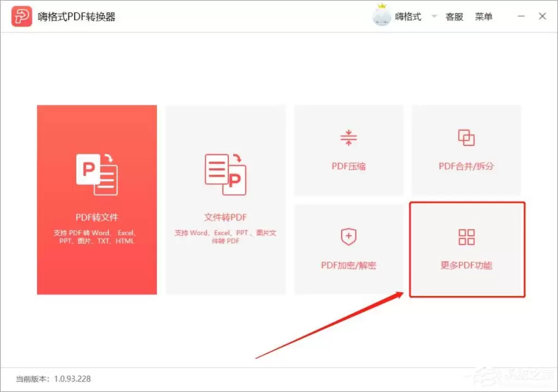Image resolution: width=558 pixels, height=392 pixels.
Task: Click the PDF压缩 compress arrows icon
Action: (x=348, y=137)
